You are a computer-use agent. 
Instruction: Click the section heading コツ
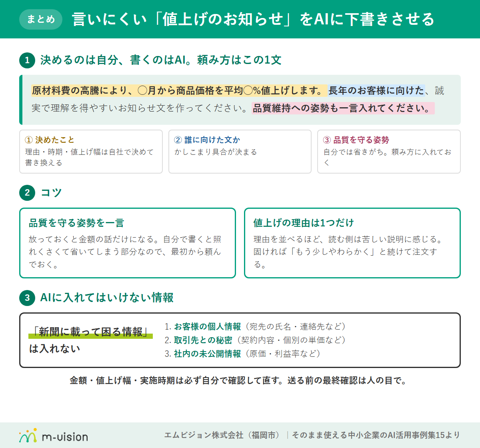[x=51, y=192]
